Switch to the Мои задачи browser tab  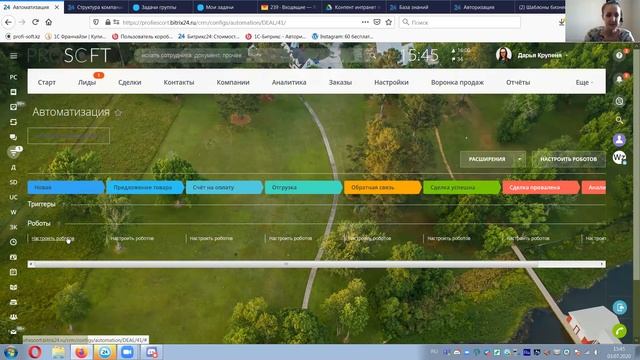pyautogui.click(x=224, y=7)
